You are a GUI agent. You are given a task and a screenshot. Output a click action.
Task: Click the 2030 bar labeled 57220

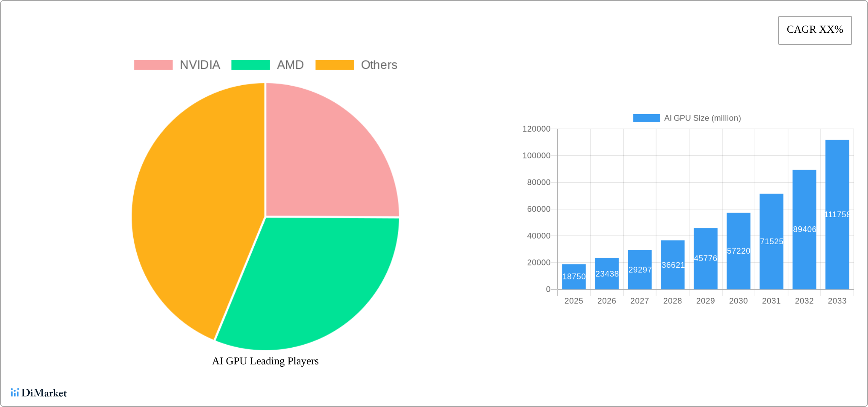point(739,251)
